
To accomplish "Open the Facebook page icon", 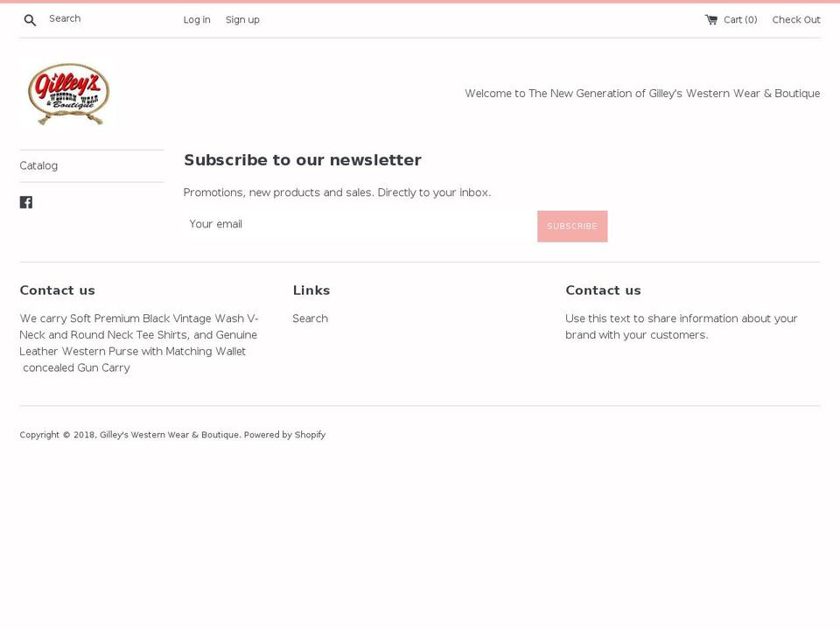I will coord(26,202).
